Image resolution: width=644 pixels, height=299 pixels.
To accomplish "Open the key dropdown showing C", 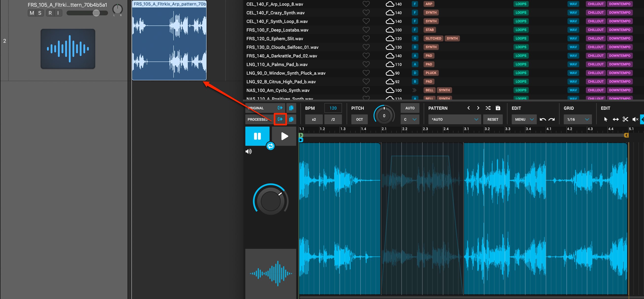I will (x=410, y=119).
